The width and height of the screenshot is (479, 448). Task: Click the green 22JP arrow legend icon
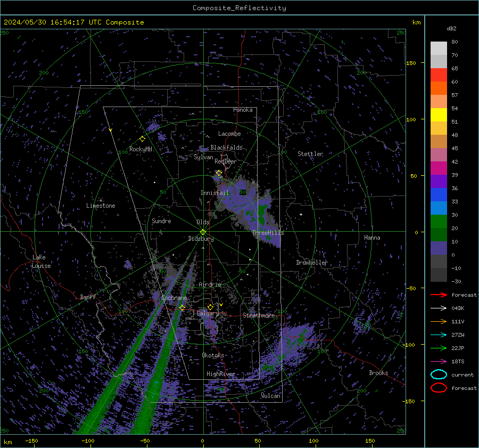[x=439, y=348]
